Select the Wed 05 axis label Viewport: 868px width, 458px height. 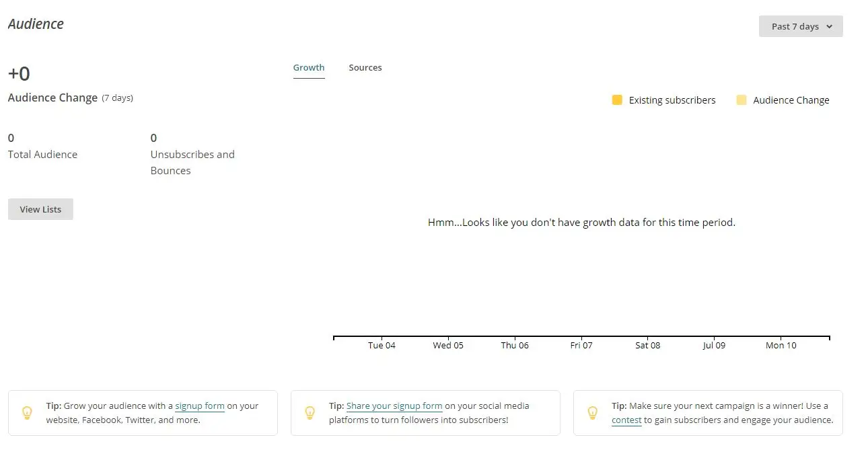(x=448, y=345)
